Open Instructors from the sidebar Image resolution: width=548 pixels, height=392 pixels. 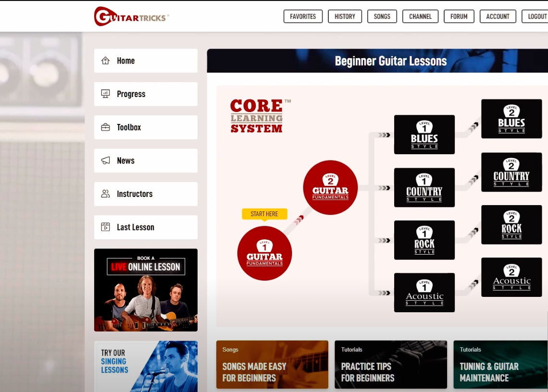146,194
